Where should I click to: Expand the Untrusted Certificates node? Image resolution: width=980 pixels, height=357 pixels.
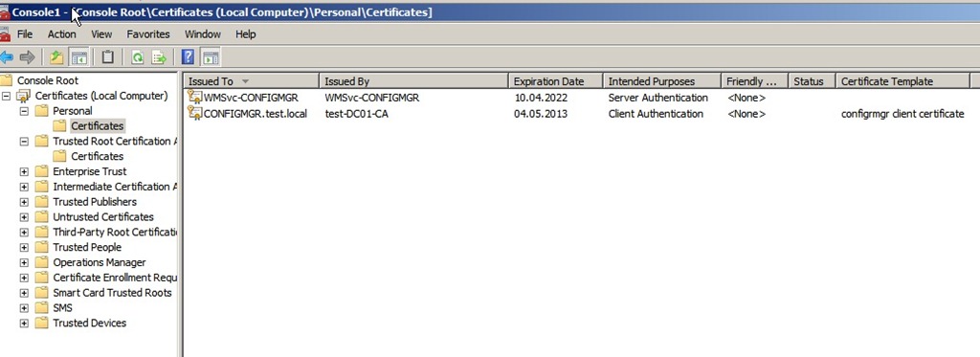pos(24,217)
